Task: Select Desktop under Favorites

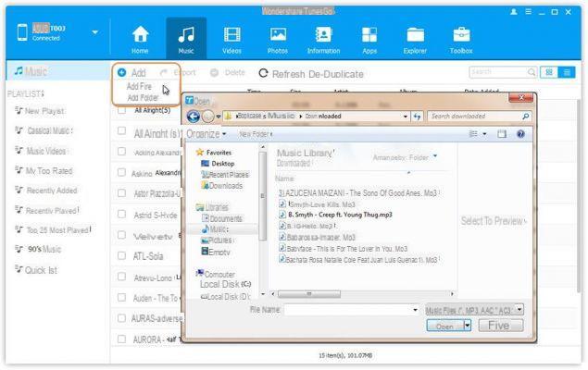Action: [218, 164]
